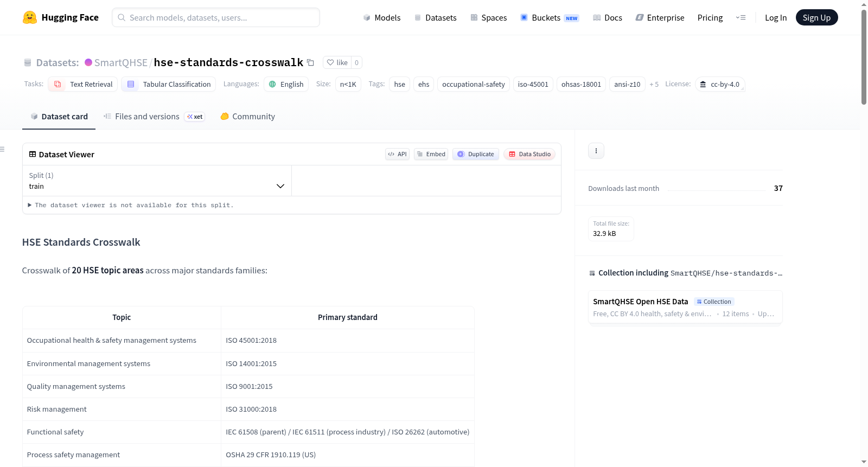Click the Embed button
868x467 pixels.
431,154
